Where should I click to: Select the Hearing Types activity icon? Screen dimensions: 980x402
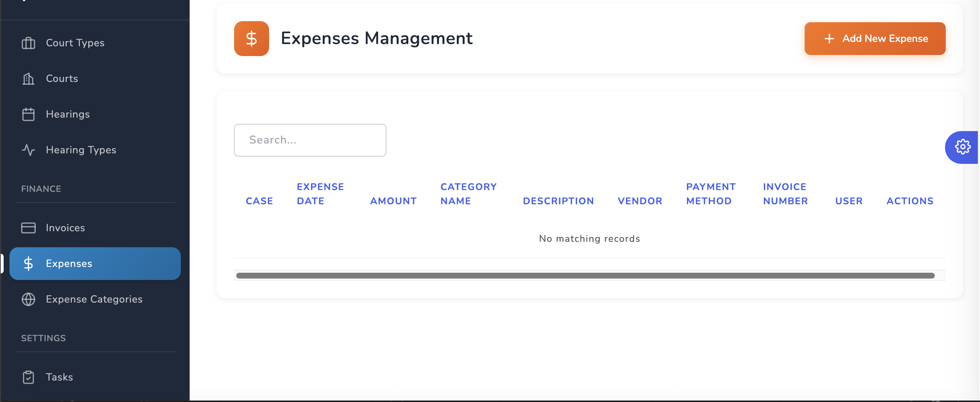pos(28,150)
